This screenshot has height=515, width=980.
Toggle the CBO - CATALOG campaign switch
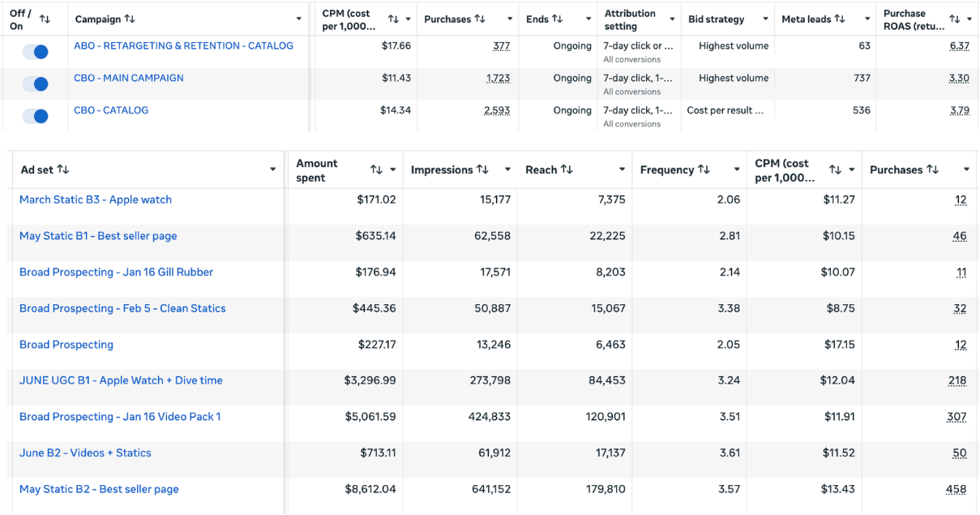[x=36, y=116]
